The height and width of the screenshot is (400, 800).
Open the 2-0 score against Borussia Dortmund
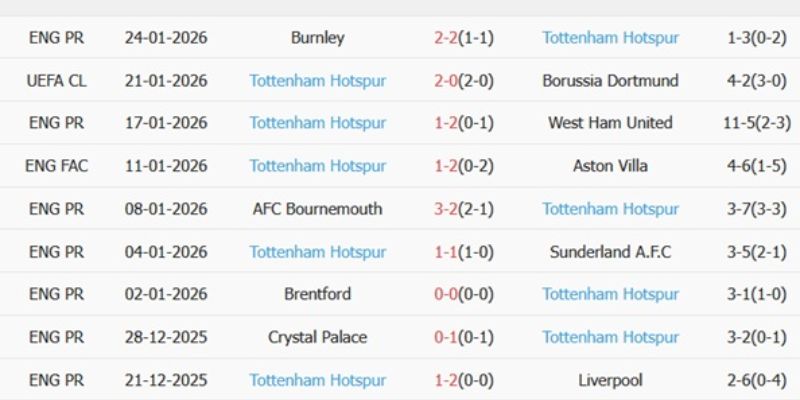click(445, 81)
